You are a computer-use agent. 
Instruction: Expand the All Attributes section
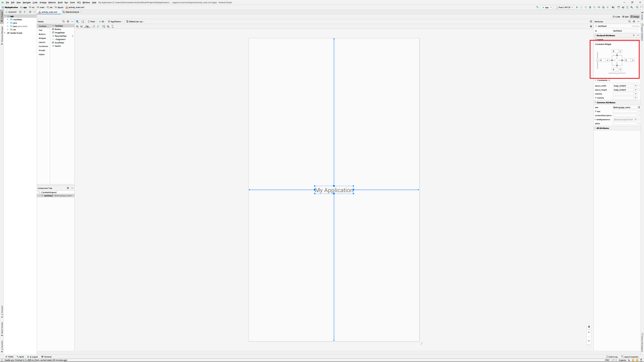pyautogui.click(x=603, y=128)
